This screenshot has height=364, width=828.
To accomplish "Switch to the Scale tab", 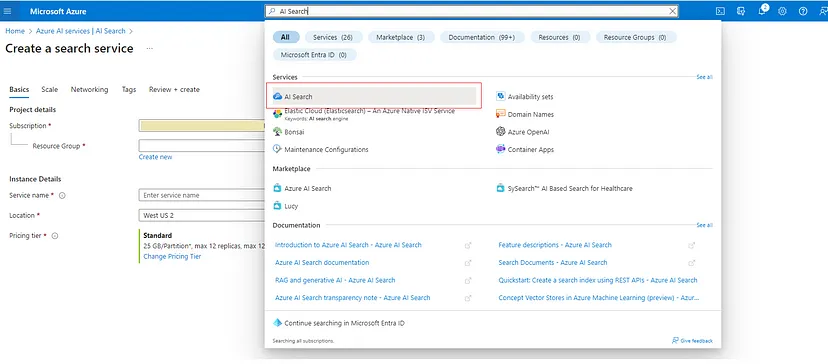I will coord(50,90).
